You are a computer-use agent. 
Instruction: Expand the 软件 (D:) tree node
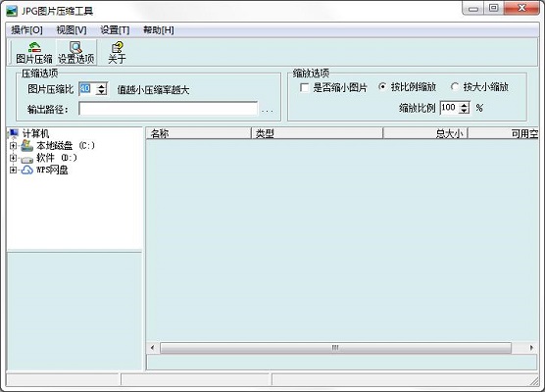[x=13, y=158]
